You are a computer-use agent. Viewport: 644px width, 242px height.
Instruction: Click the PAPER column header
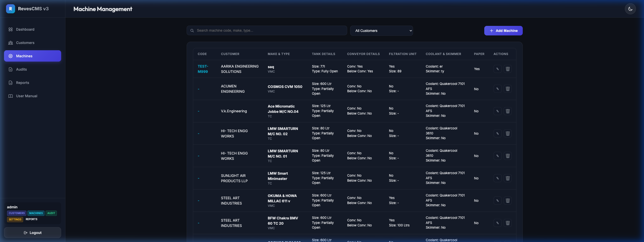479,54
